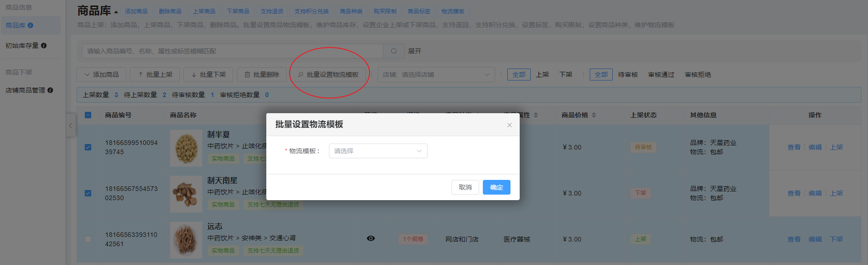This screenshot has height=265, width=868.
Task: Select 商品库 in the sidebar
Action: pyautogui.click(x=30, y=25)
